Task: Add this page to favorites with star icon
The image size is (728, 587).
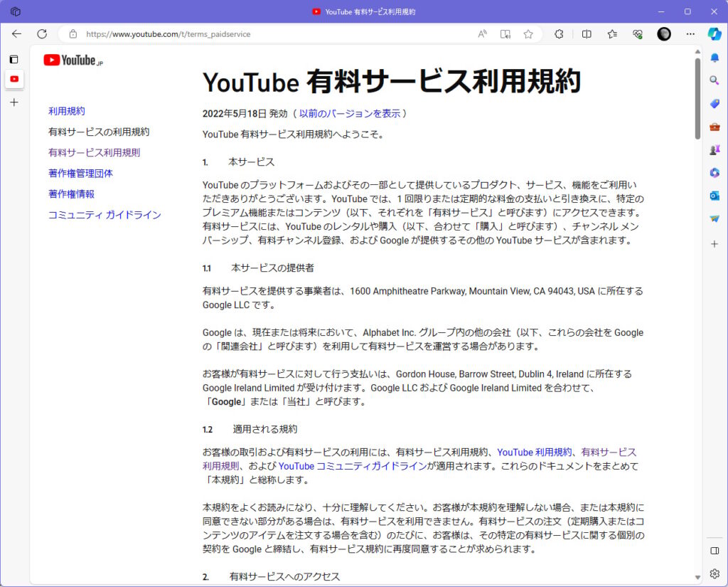Action: click(x=528, y=34)
